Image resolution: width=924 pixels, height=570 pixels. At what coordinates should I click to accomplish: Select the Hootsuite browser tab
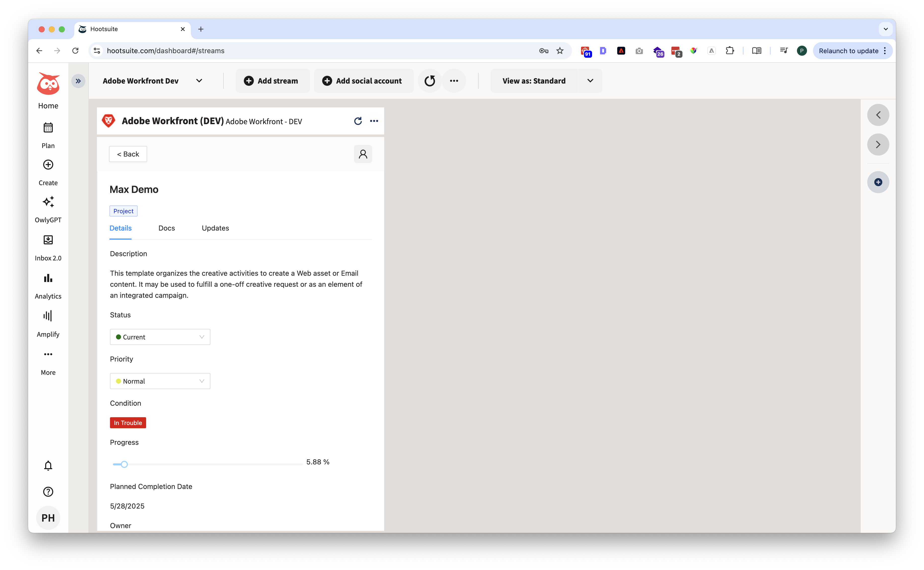[x=133, y=29]
